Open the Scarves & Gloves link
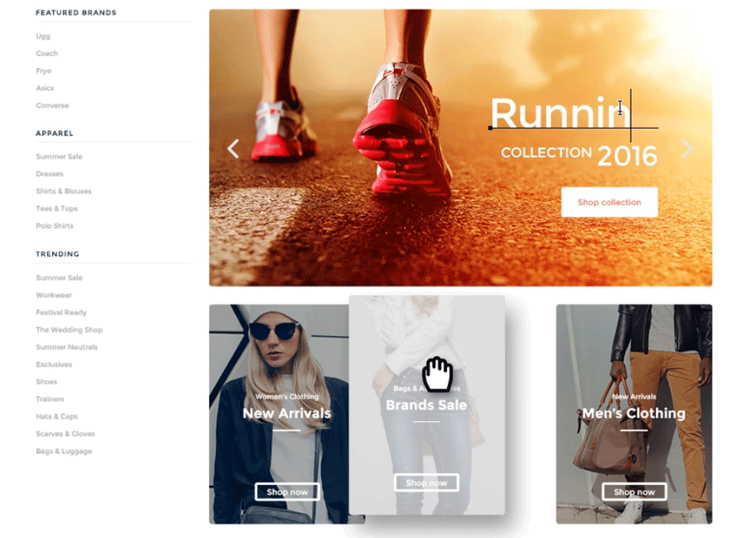Image resolution: width=756 pixels, height=538 pixels. [x=66, y=434]
